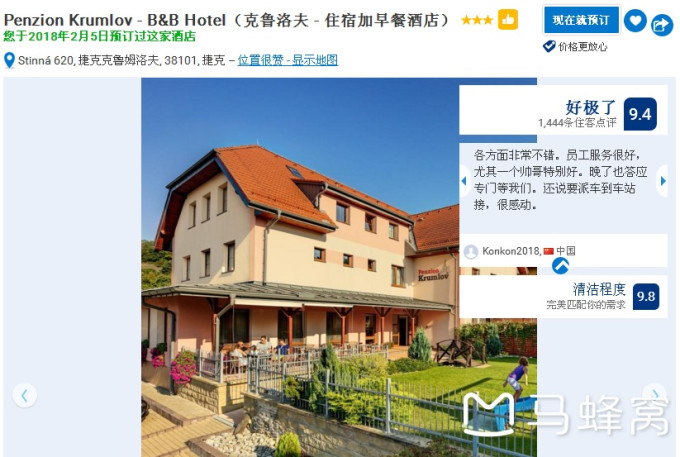Save hotel with the heart icon

tap(635, 20)
